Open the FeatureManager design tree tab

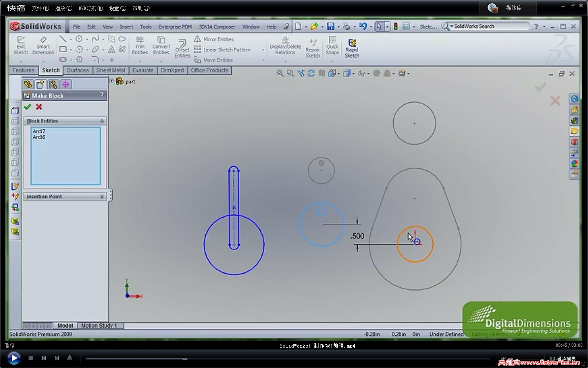28,84
